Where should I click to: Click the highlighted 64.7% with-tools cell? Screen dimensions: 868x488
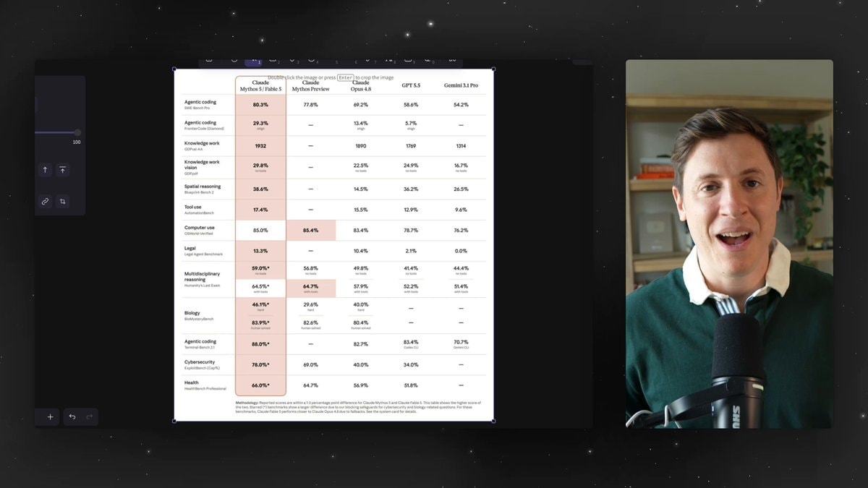pos(310,288)
